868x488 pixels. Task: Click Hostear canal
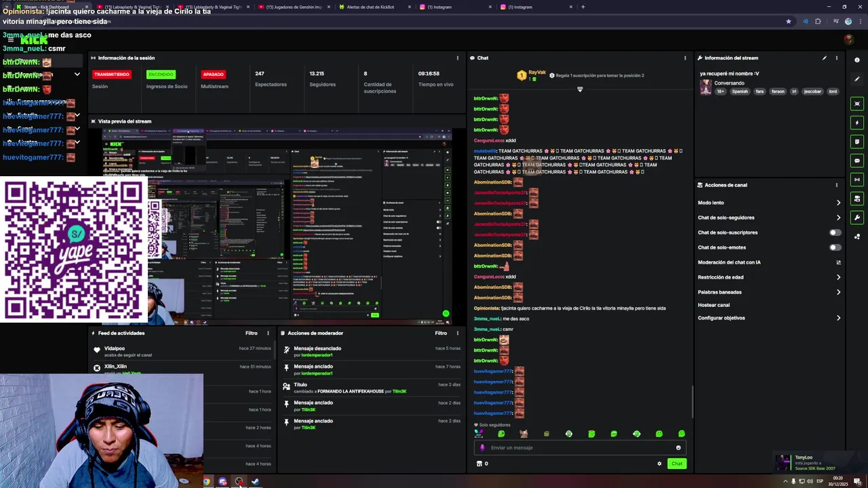pyautogui.click(x=713, y=305)
